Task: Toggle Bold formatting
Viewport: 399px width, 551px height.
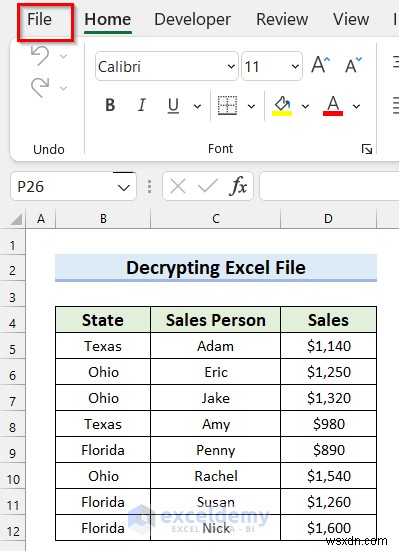Action: [110, 105]
